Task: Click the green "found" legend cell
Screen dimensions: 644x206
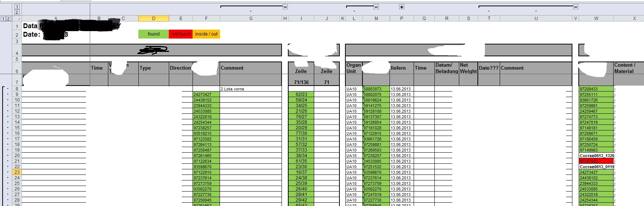Action: (154, 34)
